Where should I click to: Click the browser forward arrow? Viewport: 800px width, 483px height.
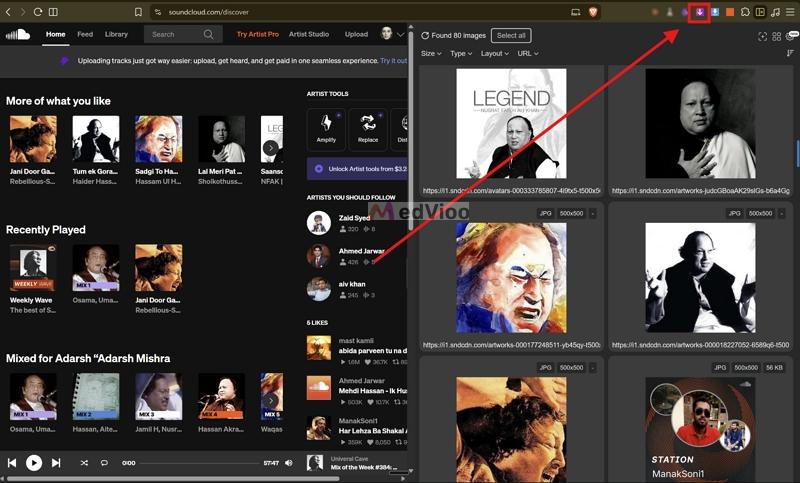[22, 12]
